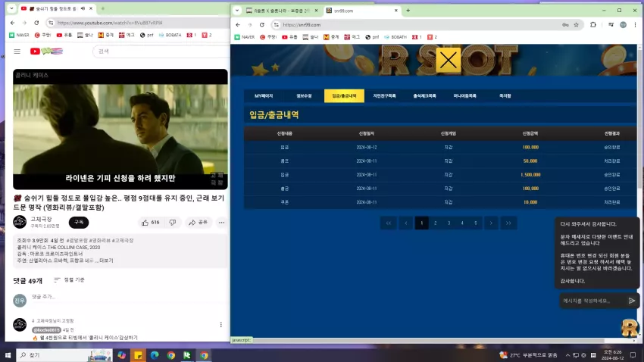The width and height of the screenshot is (644, 362).
Task: Open Chrome three-dot menu in snr99 window
Action: pyautogui.click(x=635, y=25)
